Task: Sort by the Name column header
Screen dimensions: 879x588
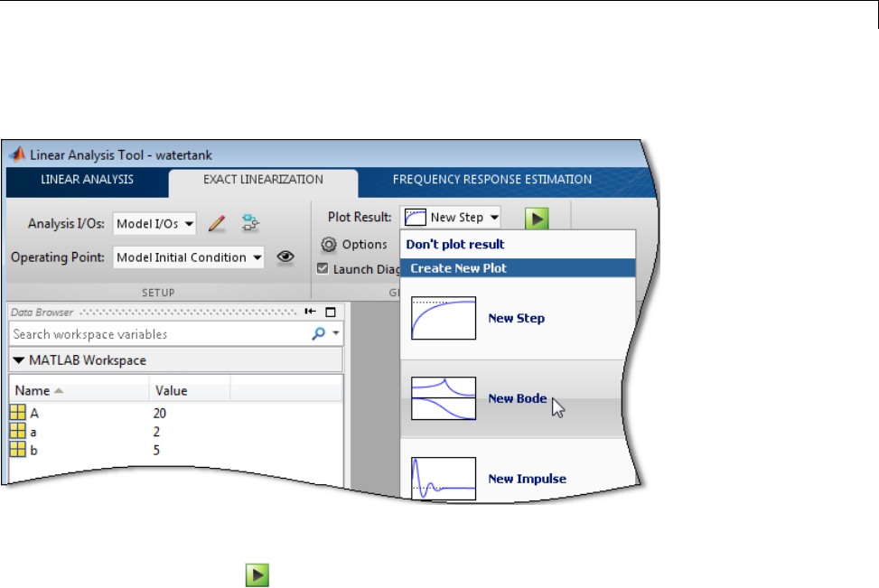Action: [79, 391]
